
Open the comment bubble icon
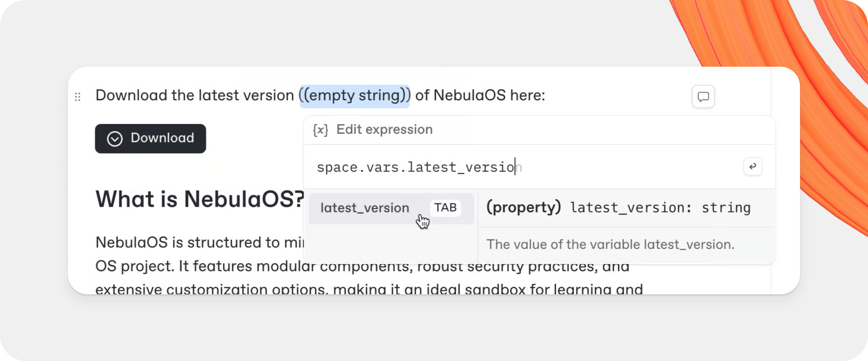[x=703, y=97]
